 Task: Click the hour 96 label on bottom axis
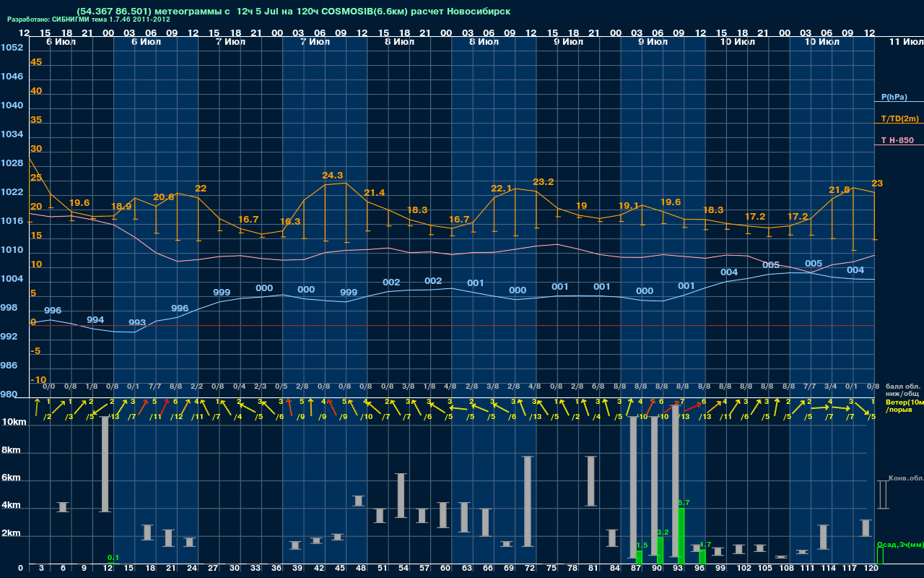[x=699, y=569]
